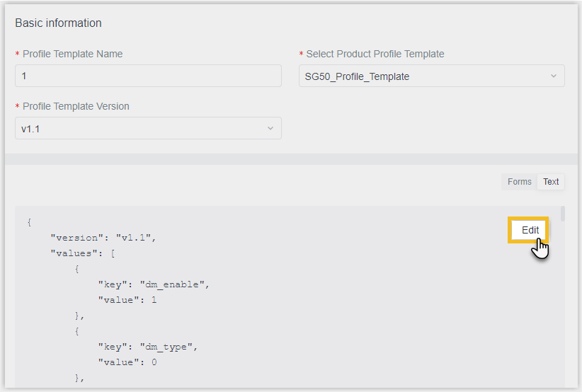Viewport: 582px width, 392px height.
Task: Click the chevron arrow beside SG50_Profile_Template
Action: click(x=554, y=76)
